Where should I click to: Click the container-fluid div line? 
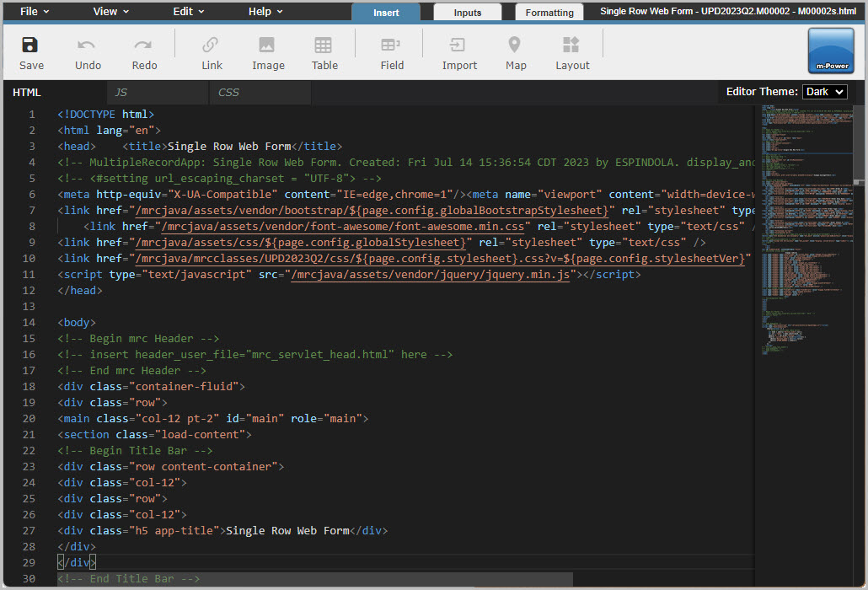(x=151, y=387)
